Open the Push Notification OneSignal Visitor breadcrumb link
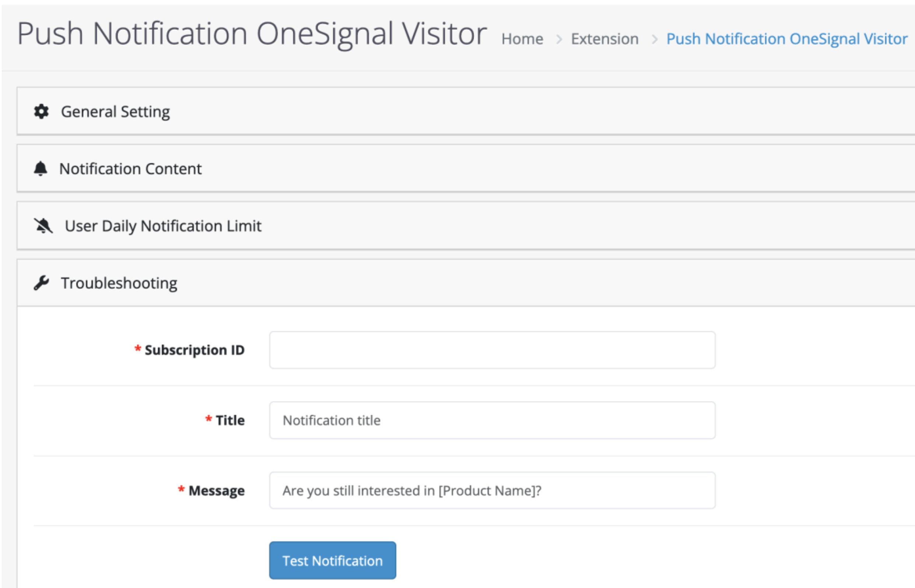The image size is (915, 588). click(x=787, y=39)
